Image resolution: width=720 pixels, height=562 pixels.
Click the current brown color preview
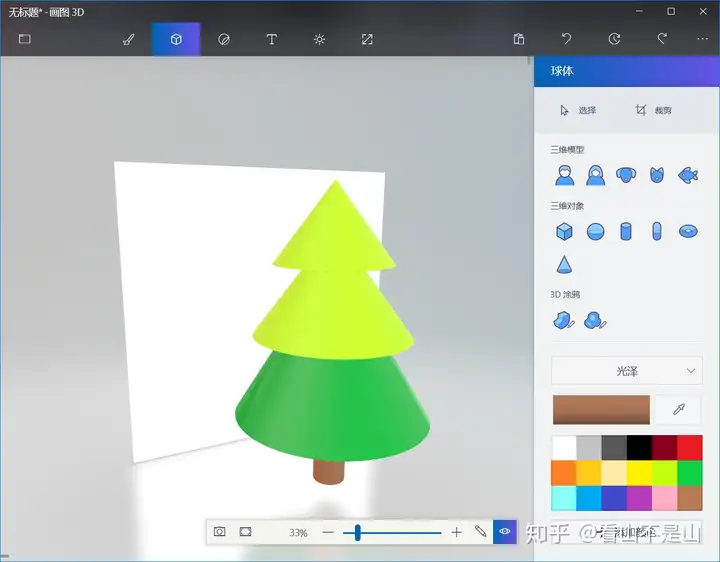tap(601, 410)
